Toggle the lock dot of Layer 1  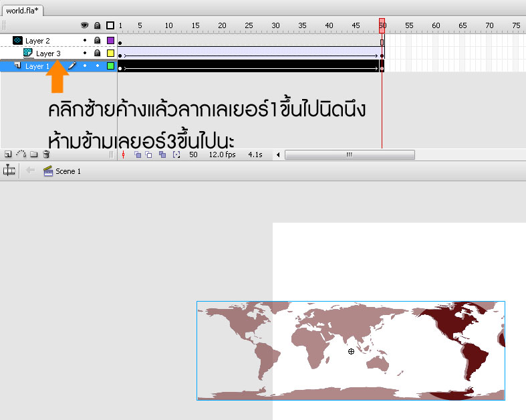(98, 66)
